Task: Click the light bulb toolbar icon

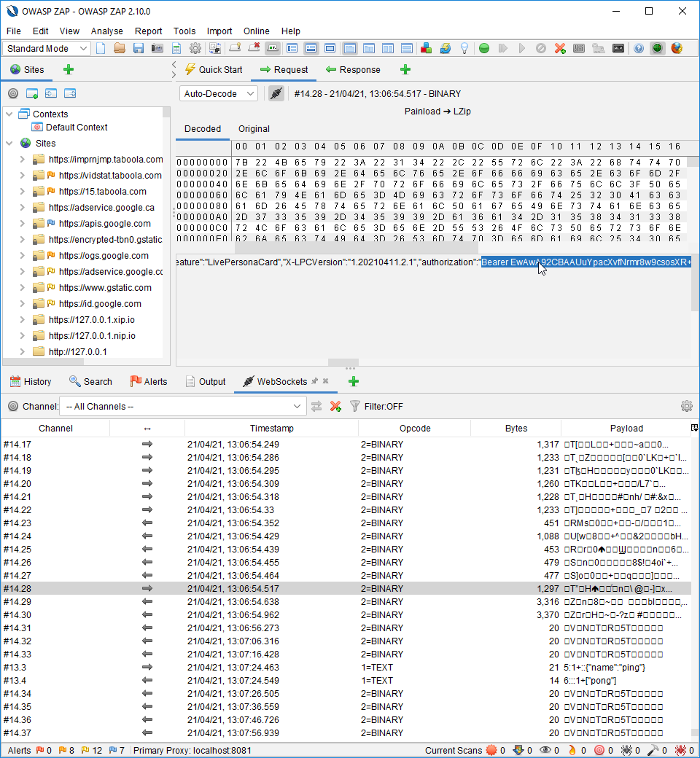Action: point(464,48)
